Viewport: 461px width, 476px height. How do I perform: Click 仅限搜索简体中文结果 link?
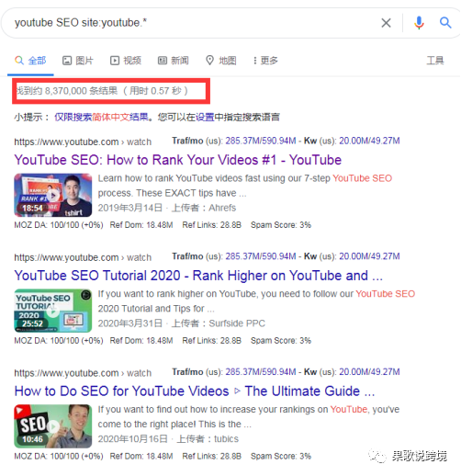(101, 117)
